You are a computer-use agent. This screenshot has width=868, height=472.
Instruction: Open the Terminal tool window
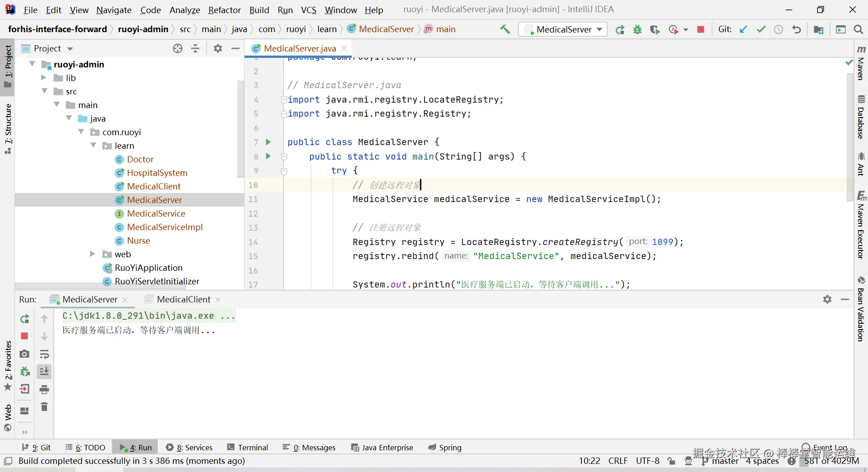pos(248,448)
